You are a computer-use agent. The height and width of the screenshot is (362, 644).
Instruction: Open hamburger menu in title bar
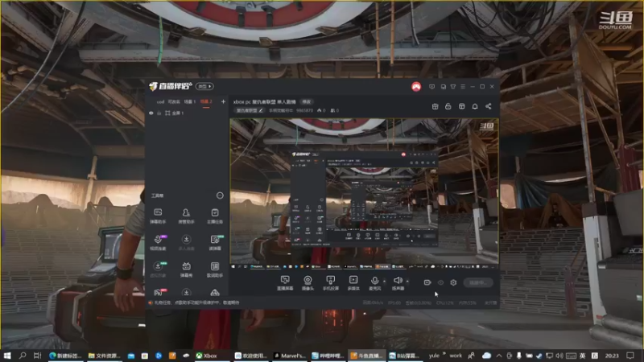pos(463,87)
